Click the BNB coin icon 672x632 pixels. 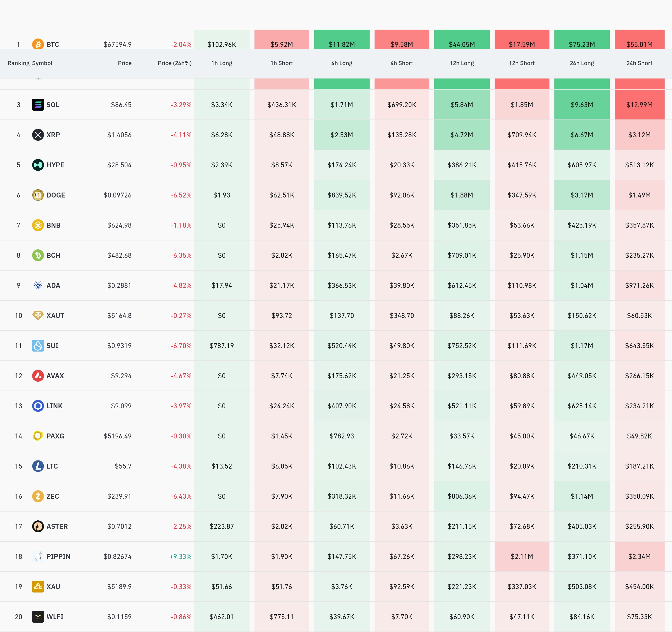pyautogui.click(x=38, y=225)
